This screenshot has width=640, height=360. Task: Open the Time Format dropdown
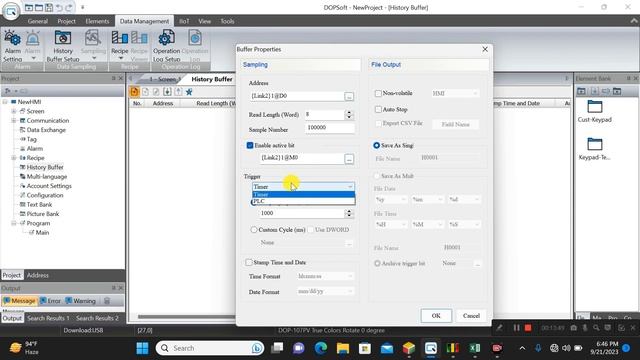click(x=325, y=276)
